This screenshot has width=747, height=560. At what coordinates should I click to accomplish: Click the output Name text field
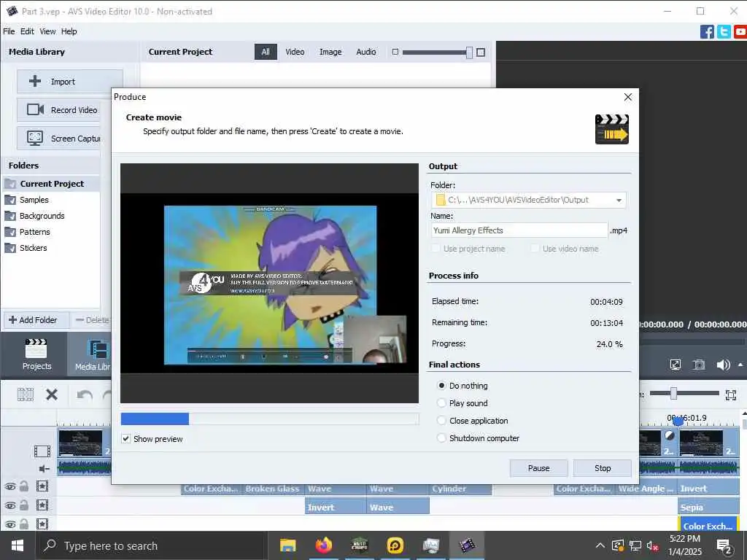(519, 230)
